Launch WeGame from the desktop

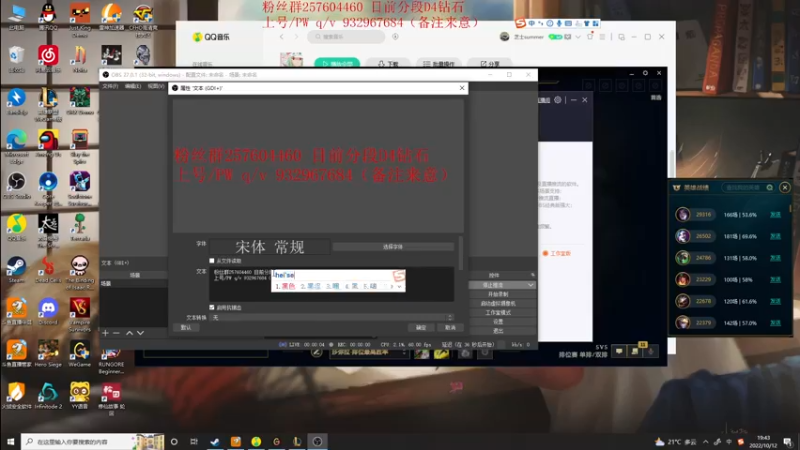[x=80, y=351]
